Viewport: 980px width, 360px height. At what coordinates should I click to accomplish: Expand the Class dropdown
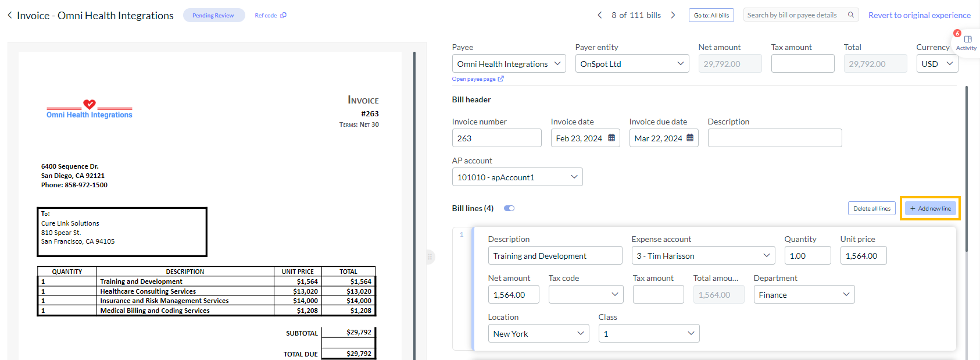point(649,333)
